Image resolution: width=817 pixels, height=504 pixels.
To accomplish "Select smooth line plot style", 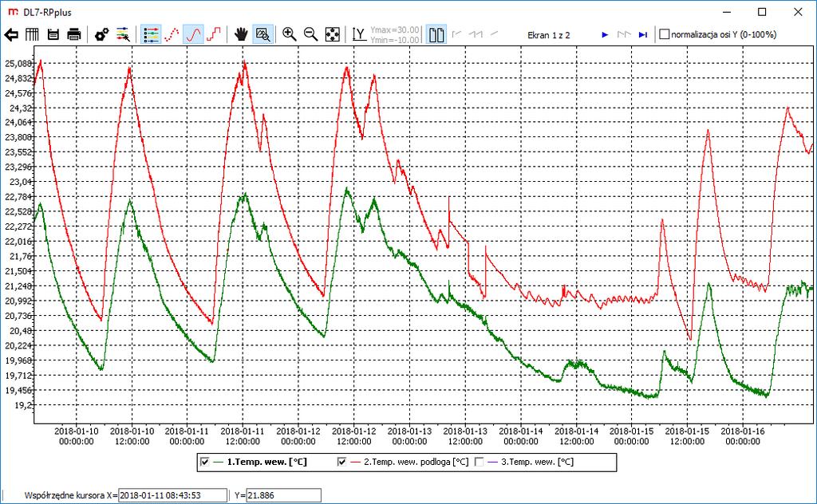I will pos(193,35).
